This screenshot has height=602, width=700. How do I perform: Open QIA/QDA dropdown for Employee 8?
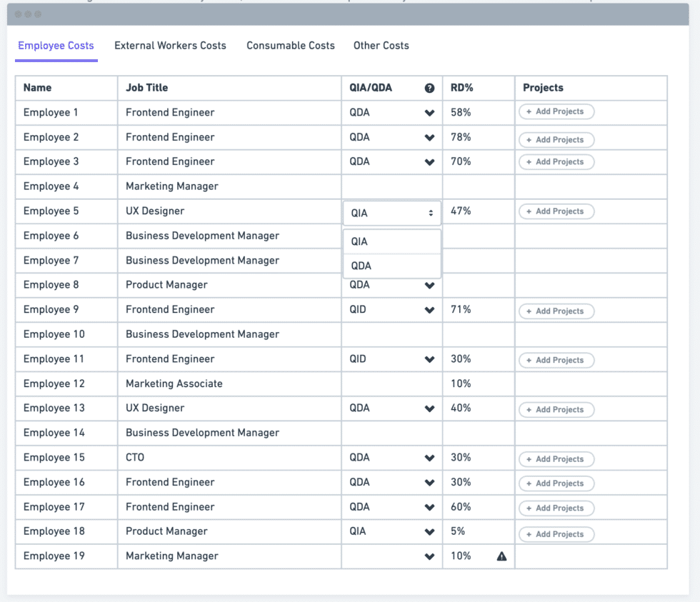429,285
